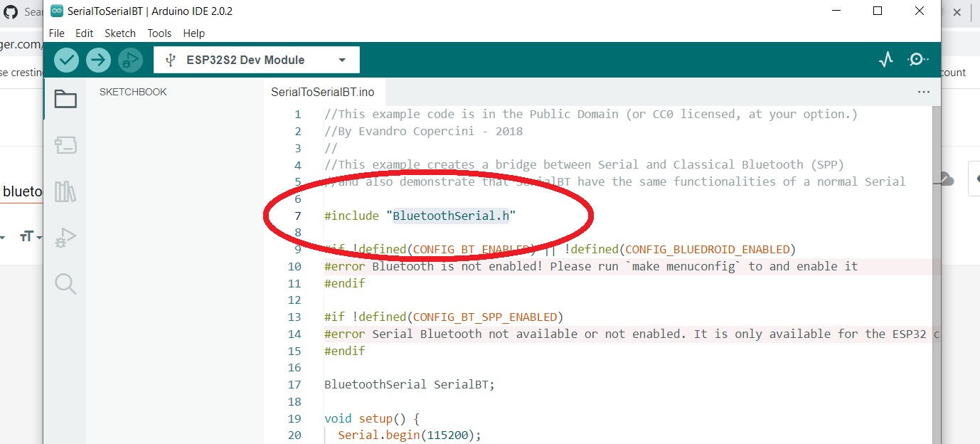
Task: Click the Arduino IDE title bar logo
Action: (x=57, y=11)
